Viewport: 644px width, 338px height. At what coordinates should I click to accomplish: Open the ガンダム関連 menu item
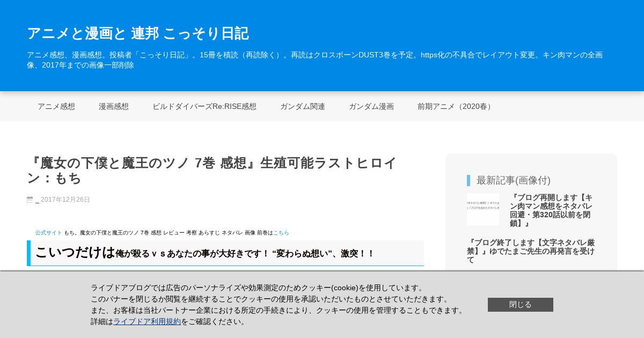coord(303,106)
